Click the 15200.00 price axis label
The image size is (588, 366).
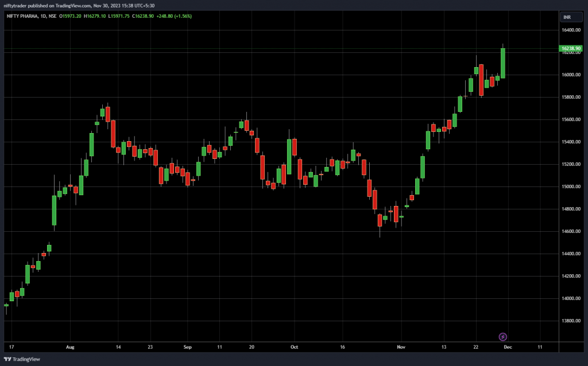coord(571,164)
